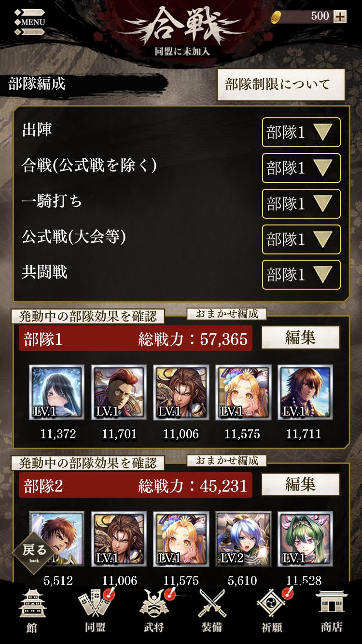Screen dimensions: 362x644
Task: Select 発動中の部隊効果を確認 tab for 部隊1
Action: tap(88, 316)
